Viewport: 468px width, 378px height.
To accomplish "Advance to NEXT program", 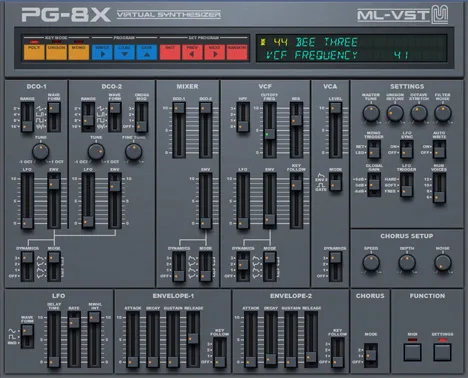I will tap(214, 52).
